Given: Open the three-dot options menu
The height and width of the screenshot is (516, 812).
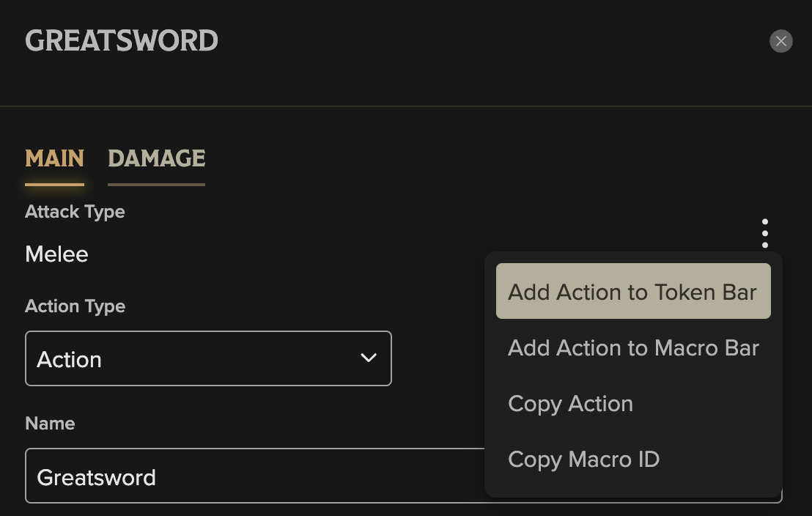Looking at the screenshot, I should [765, 233].
